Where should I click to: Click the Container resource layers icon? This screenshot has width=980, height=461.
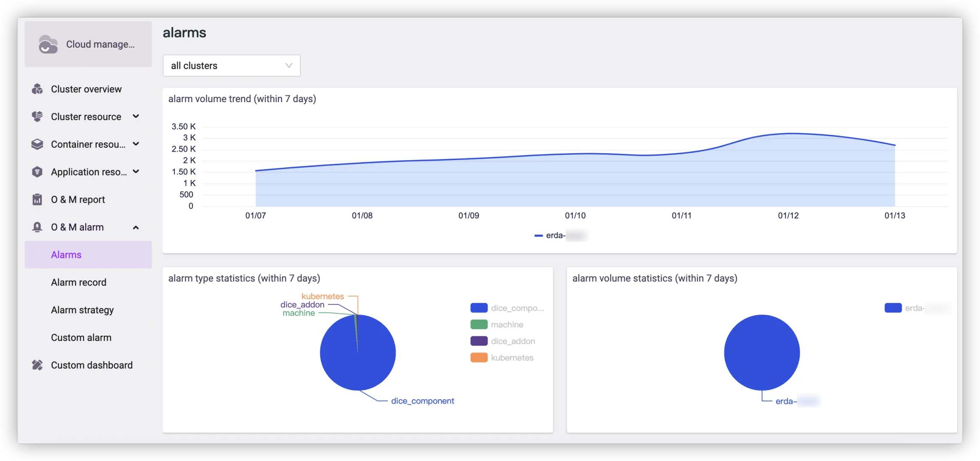[x=37, y=144]
